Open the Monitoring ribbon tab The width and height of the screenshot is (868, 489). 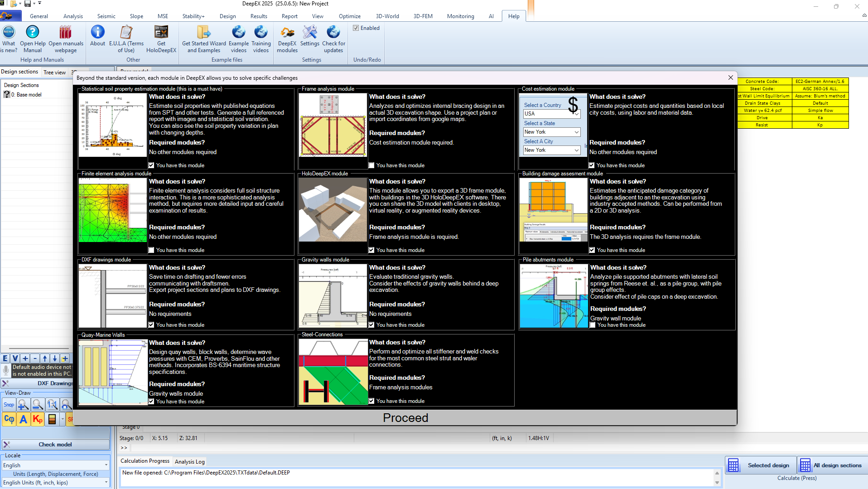(460, 16)
